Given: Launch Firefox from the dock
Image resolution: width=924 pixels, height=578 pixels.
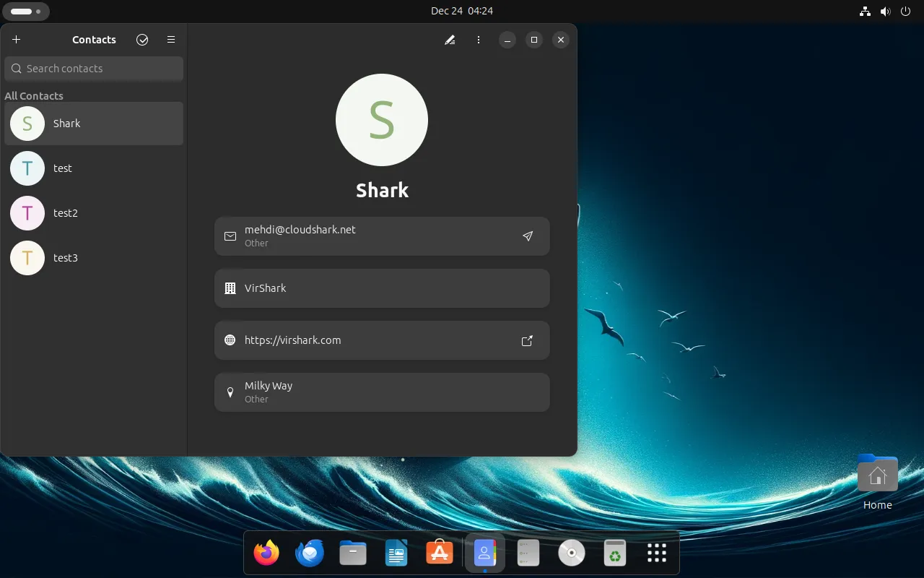Looking at the screenshot, I should point(266,553).
